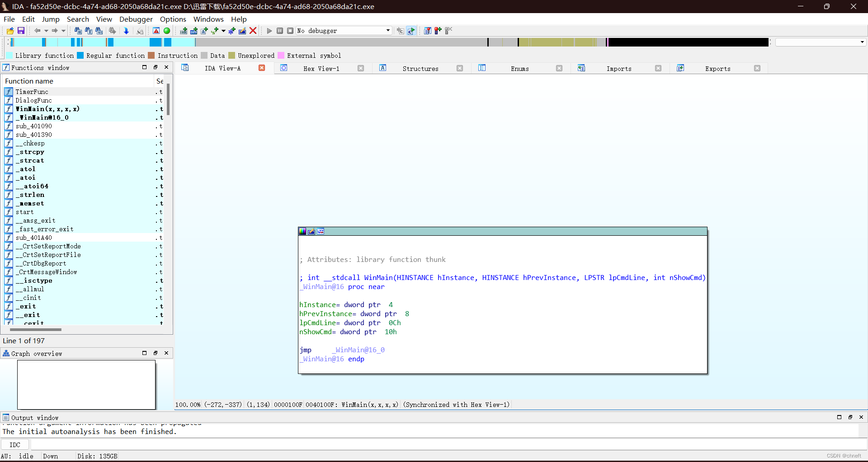The width and height of the screenshot is (868, 462).
Task: Open the File menu
Action: tap(9, 19)
